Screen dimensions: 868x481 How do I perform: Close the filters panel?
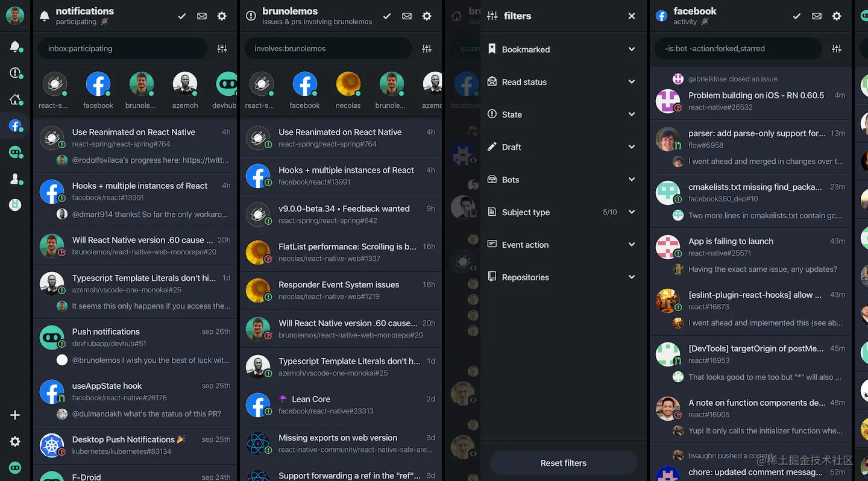632,16
